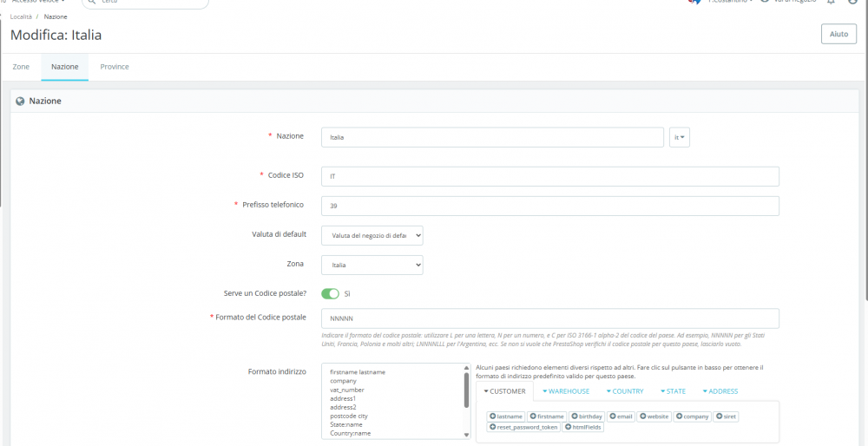Click the 'Modifica: Italia' page title
Viewport: 868px width, 446px height.
coord(56,36)
